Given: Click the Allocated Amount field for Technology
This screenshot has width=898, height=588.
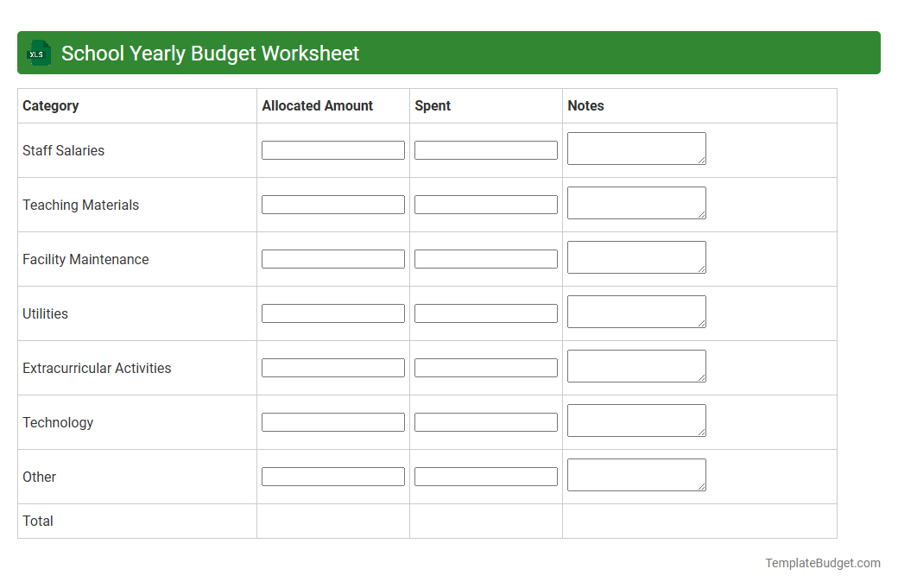Looking at the screenshot, I should pyautogui.click(x=332, y=421).
